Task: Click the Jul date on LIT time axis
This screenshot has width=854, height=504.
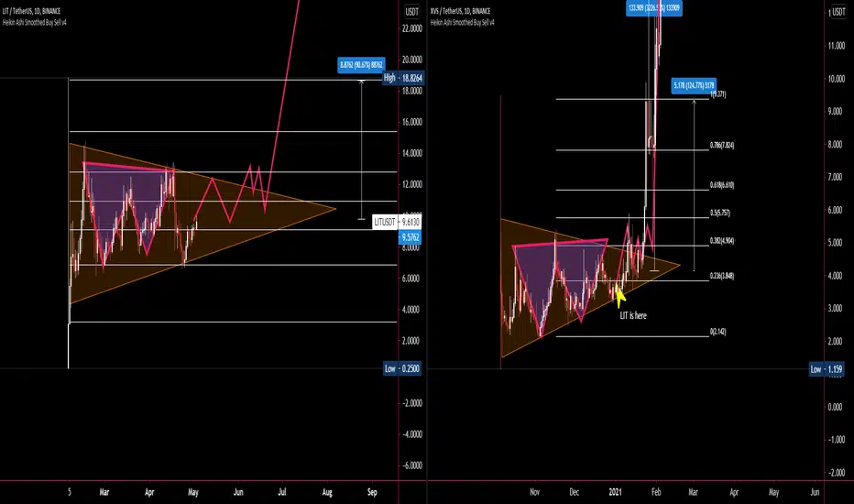Action: (281, 492)
